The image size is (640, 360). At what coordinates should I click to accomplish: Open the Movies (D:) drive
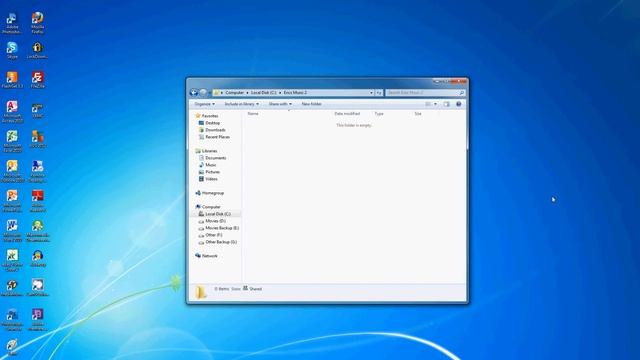212,221
